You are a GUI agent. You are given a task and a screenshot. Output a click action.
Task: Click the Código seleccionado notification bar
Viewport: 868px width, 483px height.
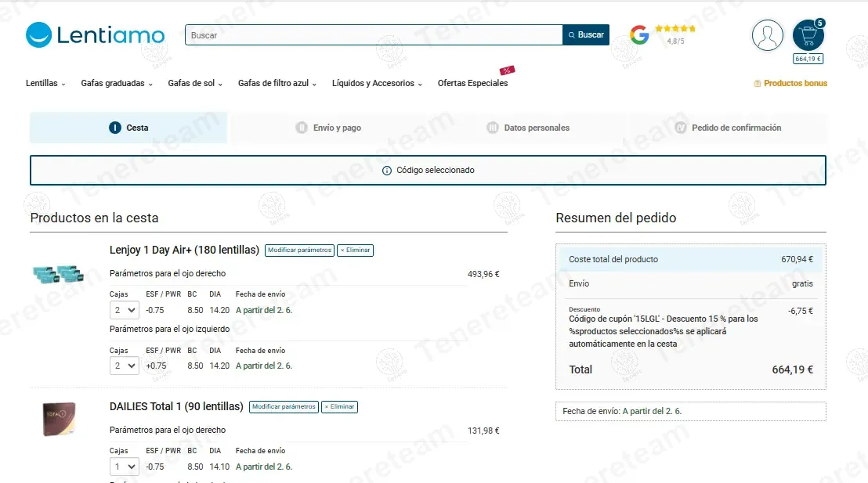click(428, 171)
